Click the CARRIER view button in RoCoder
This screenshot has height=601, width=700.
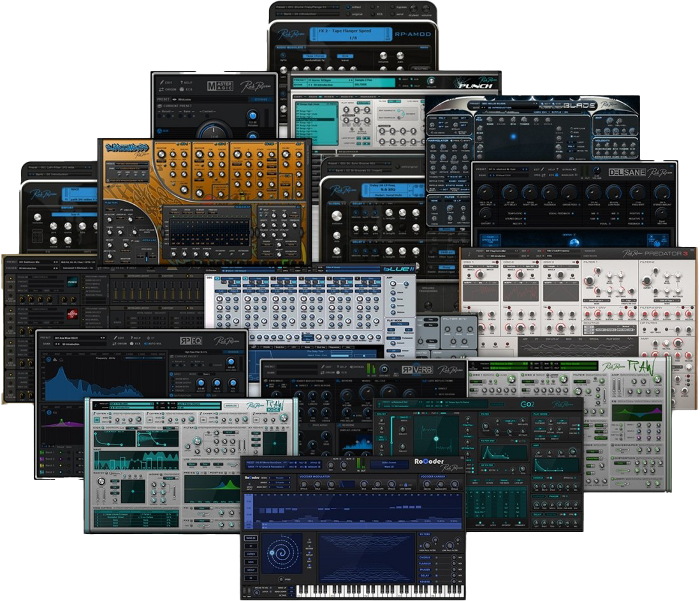[x=251, y=554]
